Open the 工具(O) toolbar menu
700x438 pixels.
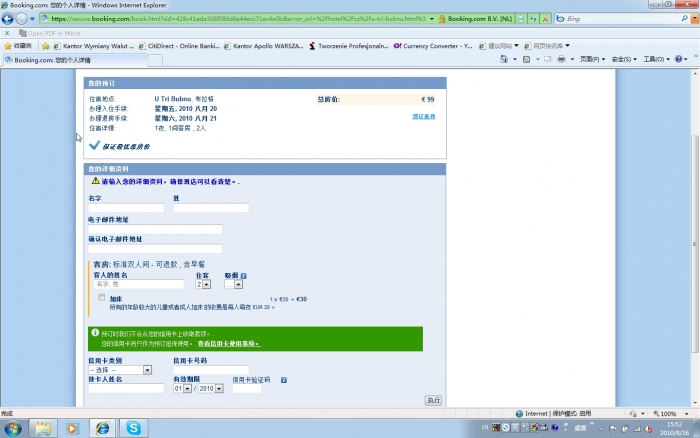point(657,60)
